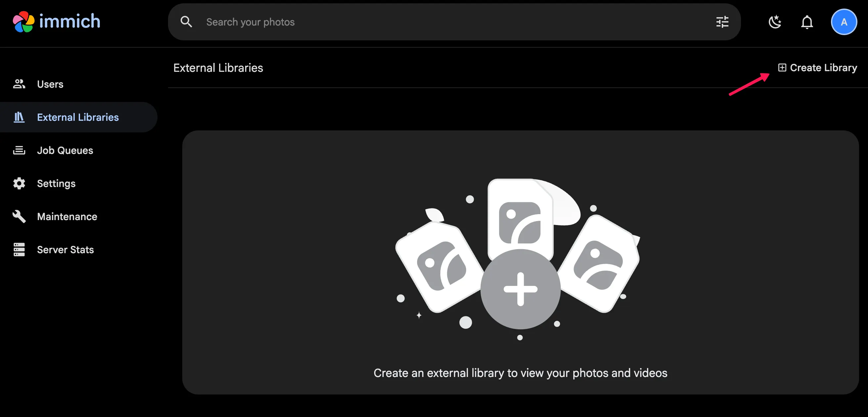The image size is (868, 417).
Task: Select External Libraries sidebar item
Action: pyautogui.click(x=78, y=117)
